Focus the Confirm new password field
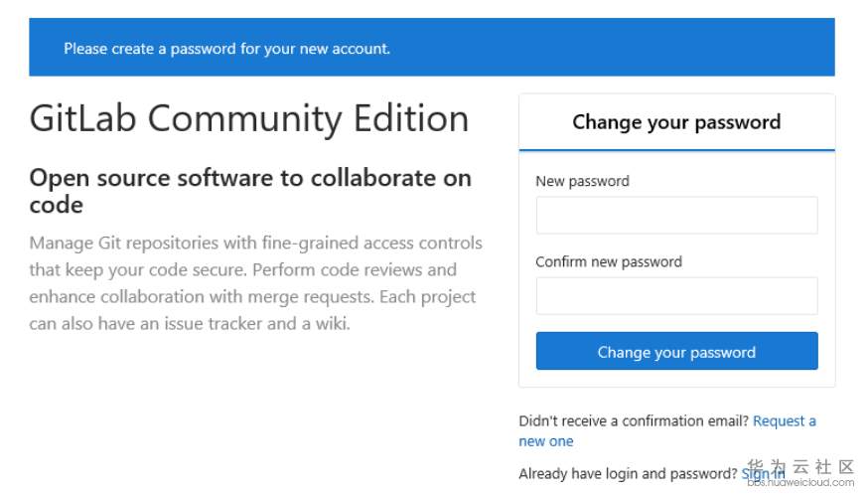Image resolution: width=868 pixels, height=497 pixels. pyautogui.click(x=676, y=296)
